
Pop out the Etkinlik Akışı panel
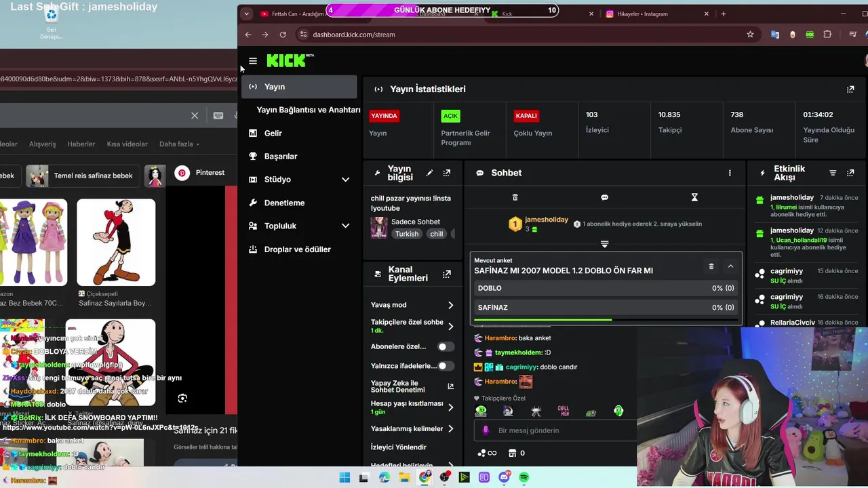[850, 173]
